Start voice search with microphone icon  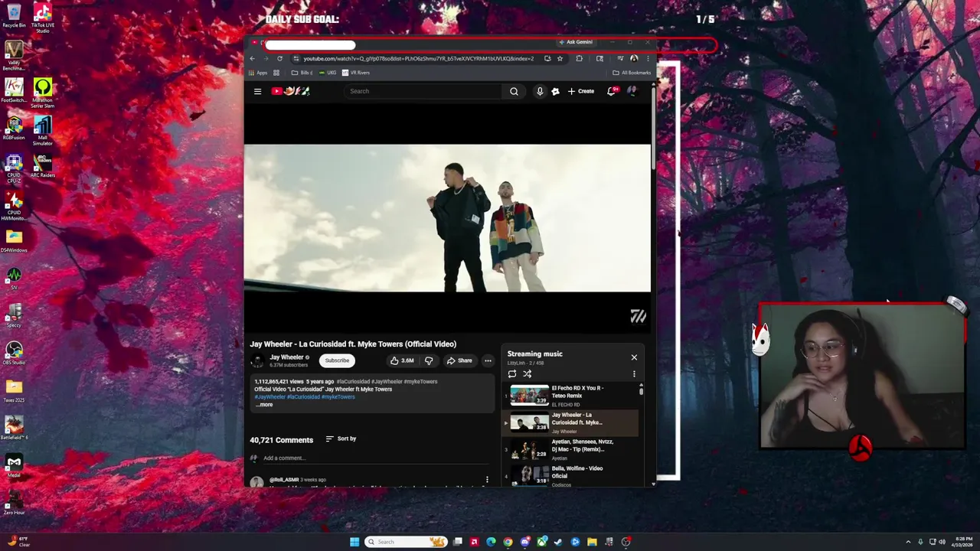pos(540,91)
